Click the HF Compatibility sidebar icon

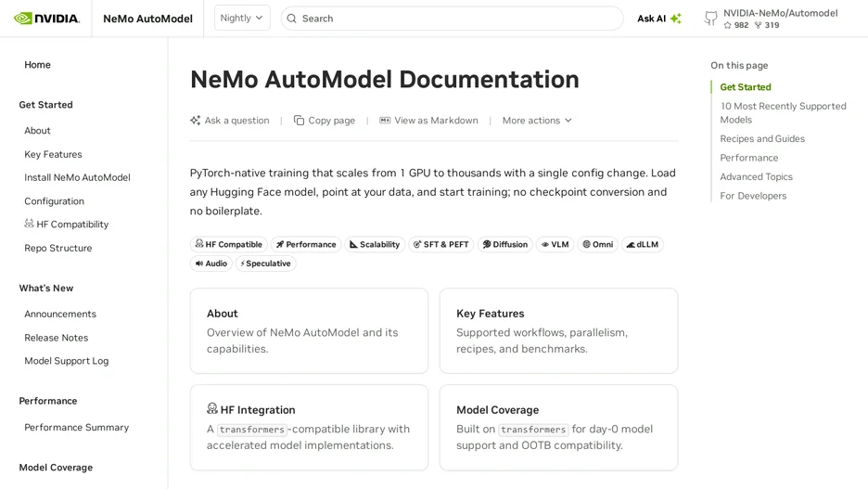[x=29, y=224]
